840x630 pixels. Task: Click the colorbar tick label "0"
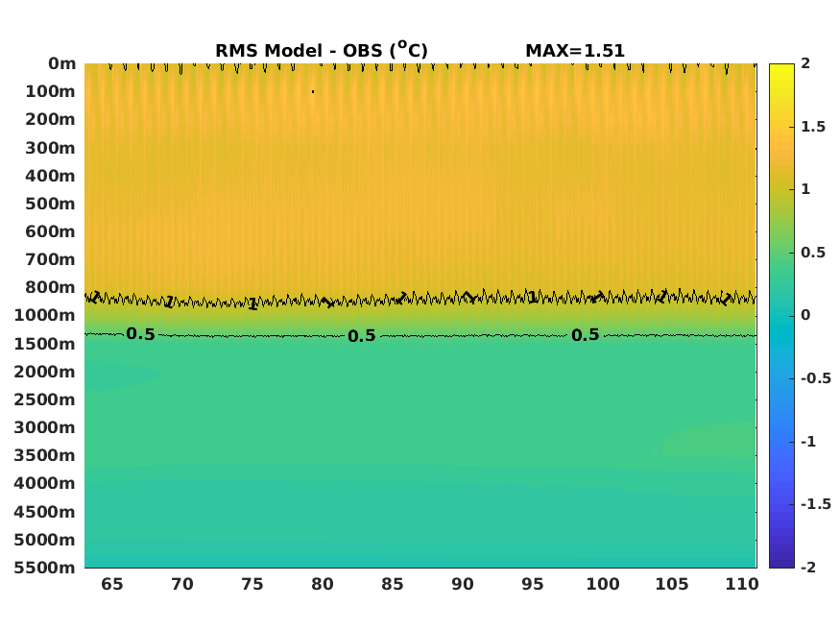click(805, 315)
